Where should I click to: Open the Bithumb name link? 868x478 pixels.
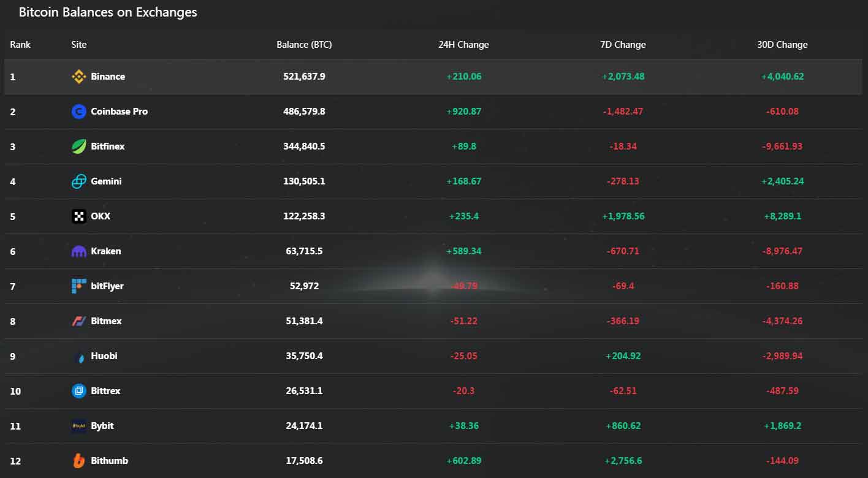pos(110,461)
